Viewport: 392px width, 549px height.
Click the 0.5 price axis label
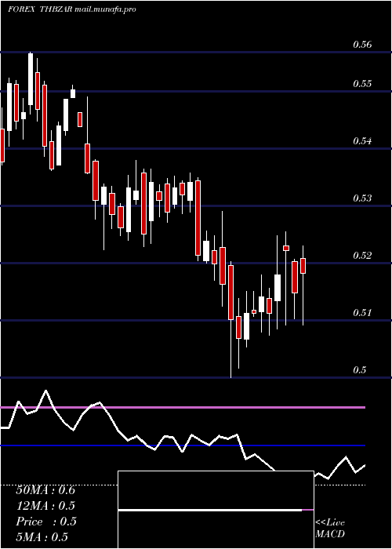tap(359, 369)
